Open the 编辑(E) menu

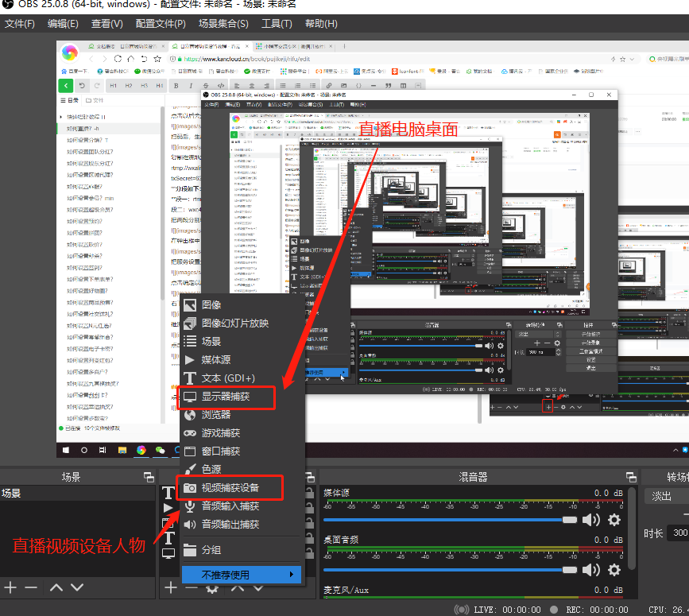coord(63,24)
